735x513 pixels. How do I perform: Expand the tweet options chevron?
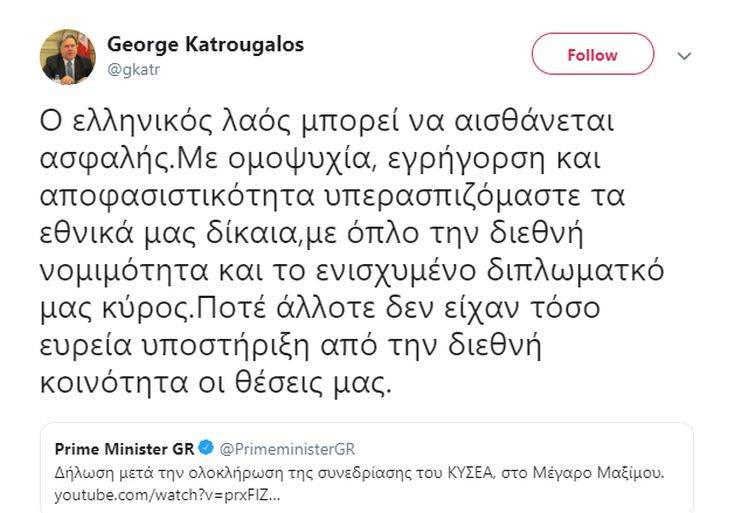[684, 56]
